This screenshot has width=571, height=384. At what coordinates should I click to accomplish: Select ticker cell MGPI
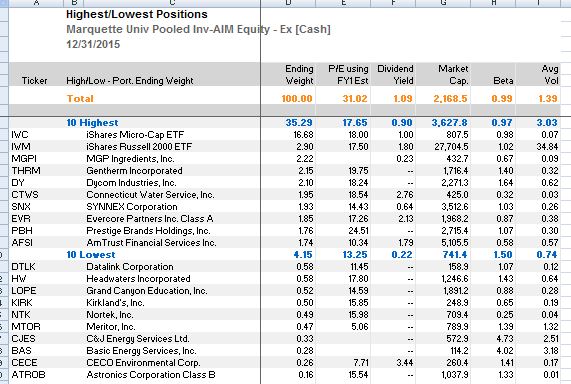click(24, 159)
